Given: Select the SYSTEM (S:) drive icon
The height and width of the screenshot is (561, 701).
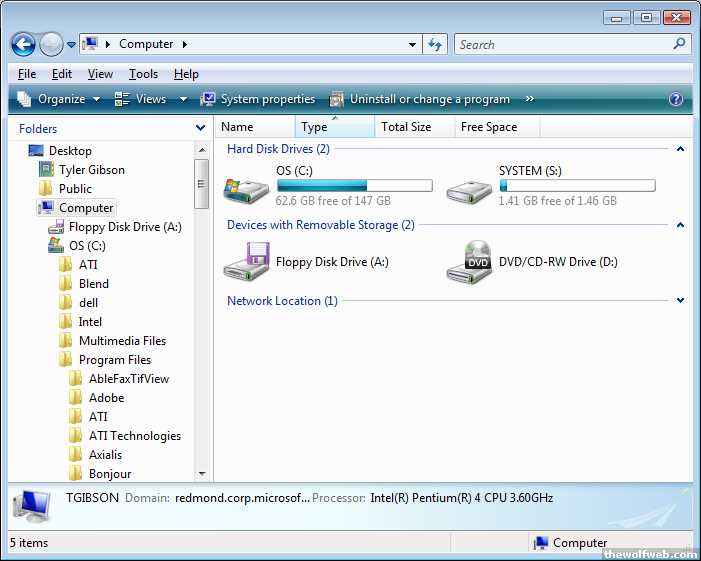Looking at the screenshot, I should (469, 187).
